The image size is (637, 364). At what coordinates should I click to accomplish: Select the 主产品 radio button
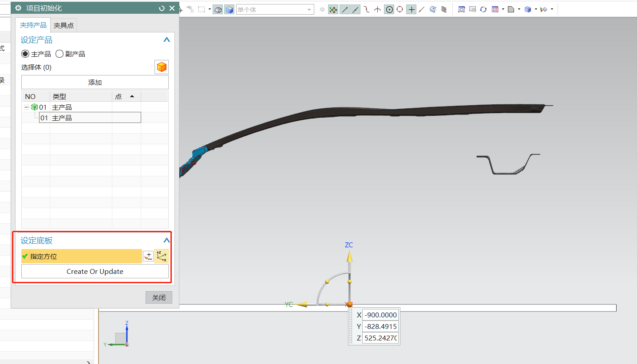[x=25, y=54]
